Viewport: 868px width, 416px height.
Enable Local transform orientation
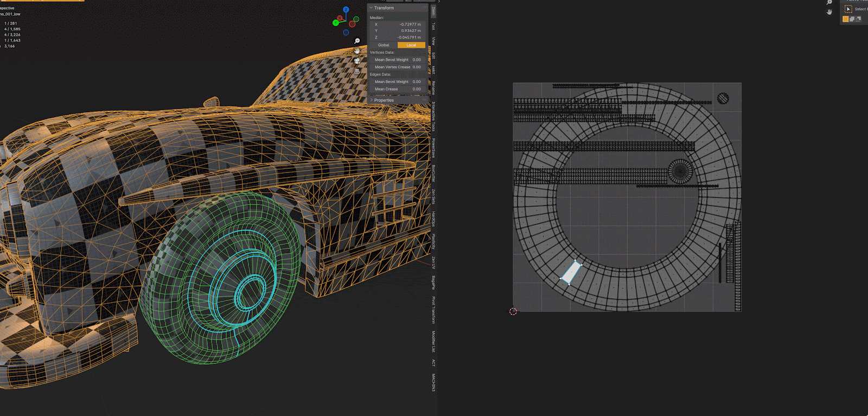coord(411,45)
